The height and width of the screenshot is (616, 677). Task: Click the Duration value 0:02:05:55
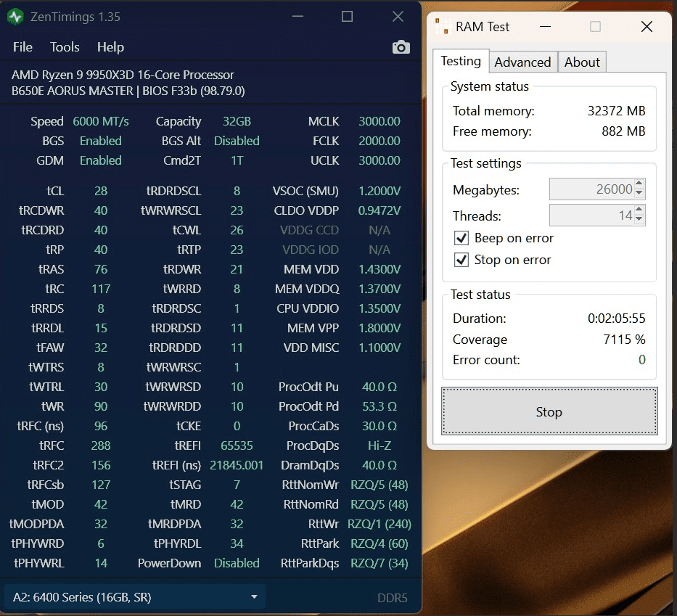click(616, 319)
